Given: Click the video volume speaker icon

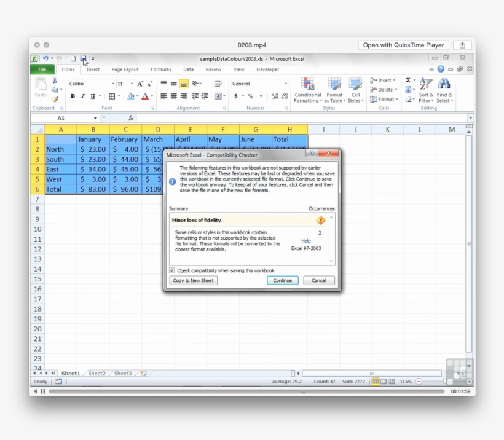Looking at the screenshot, I should (36, 391).
